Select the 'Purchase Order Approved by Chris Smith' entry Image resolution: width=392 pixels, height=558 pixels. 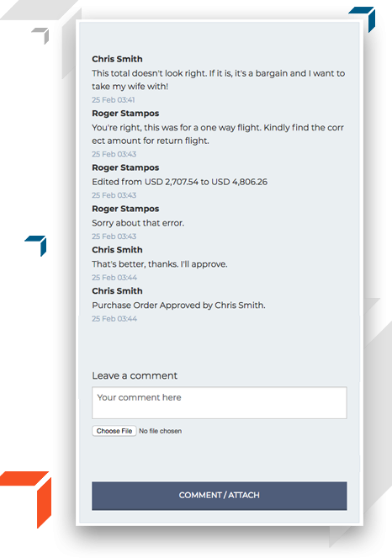178,306
